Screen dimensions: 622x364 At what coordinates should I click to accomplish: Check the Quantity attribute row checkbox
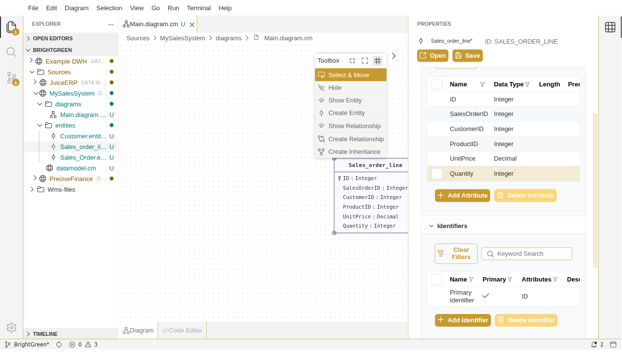click(437, 174)
